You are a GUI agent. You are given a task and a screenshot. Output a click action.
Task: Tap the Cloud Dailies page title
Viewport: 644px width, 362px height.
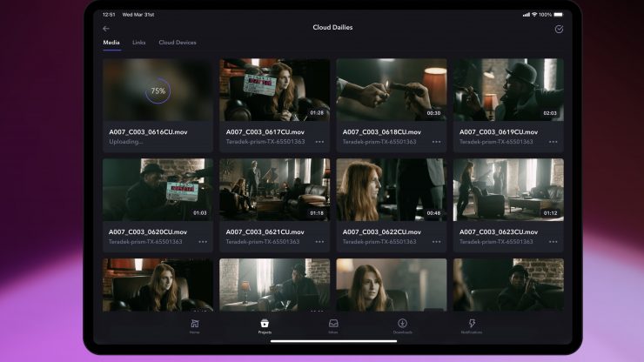[332, 28]
